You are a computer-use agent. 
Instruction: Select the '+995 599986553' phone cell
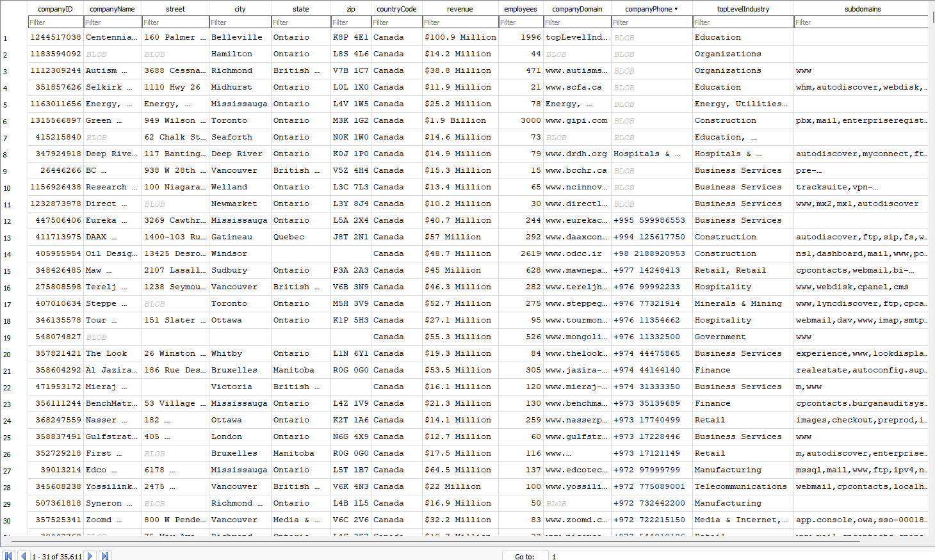click(651, 221)
